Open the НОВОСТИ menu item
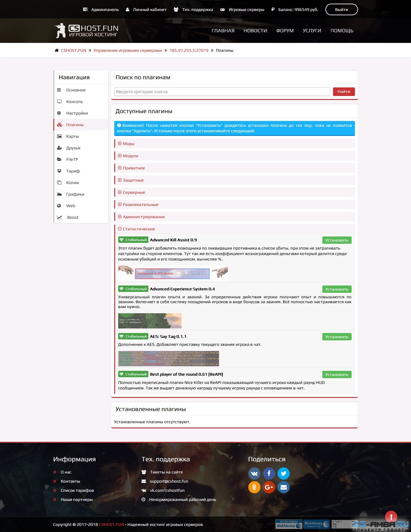Screen dimensions: 411x532 point(255,30)
